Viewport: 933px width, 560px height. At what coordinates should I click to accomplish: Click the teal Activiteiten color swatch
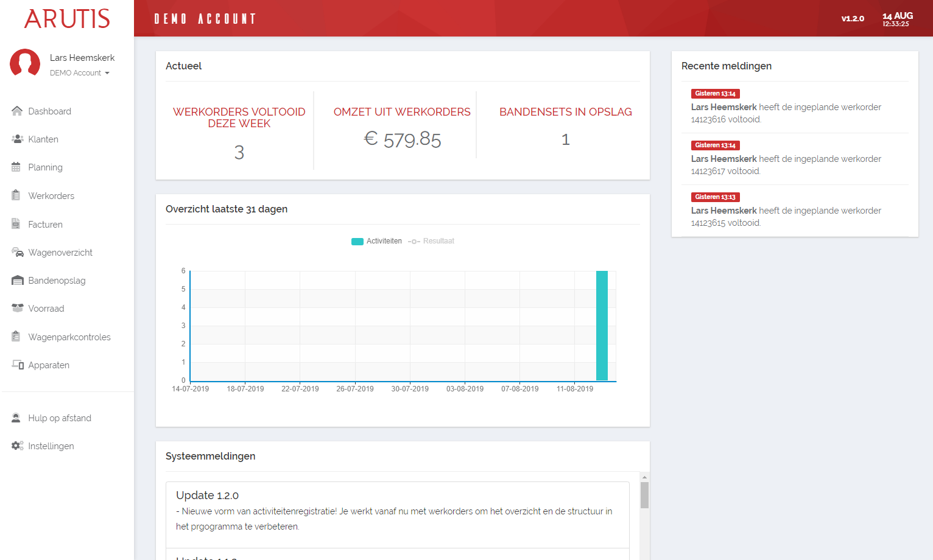point(357,242)
